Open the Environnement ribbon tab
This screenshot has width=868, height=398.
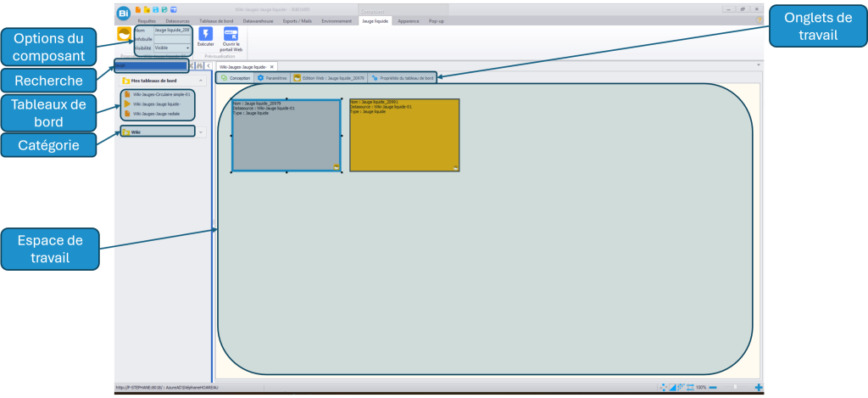[x=337, y=21]
